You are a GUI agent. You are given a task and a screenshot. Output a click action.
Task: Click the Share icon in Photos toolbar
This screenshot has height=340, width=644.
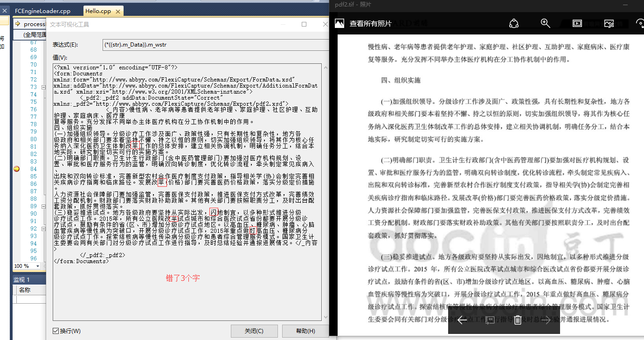click(513, 23)
